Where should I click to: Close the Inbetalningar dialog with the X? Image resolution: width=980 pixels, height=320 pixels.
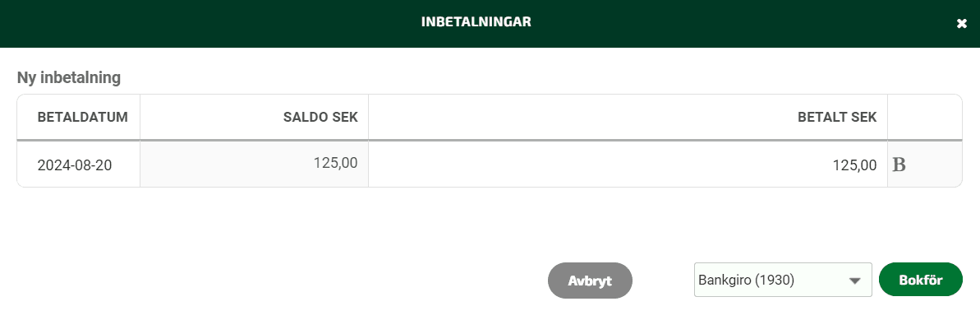pos(962,24)
